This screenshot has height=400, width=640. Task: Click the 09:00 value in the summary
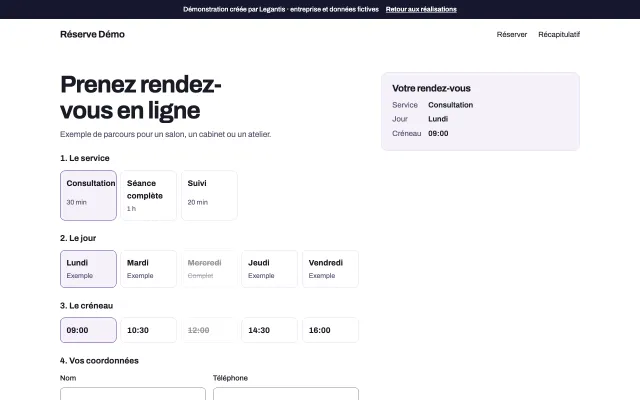point(438,133)
